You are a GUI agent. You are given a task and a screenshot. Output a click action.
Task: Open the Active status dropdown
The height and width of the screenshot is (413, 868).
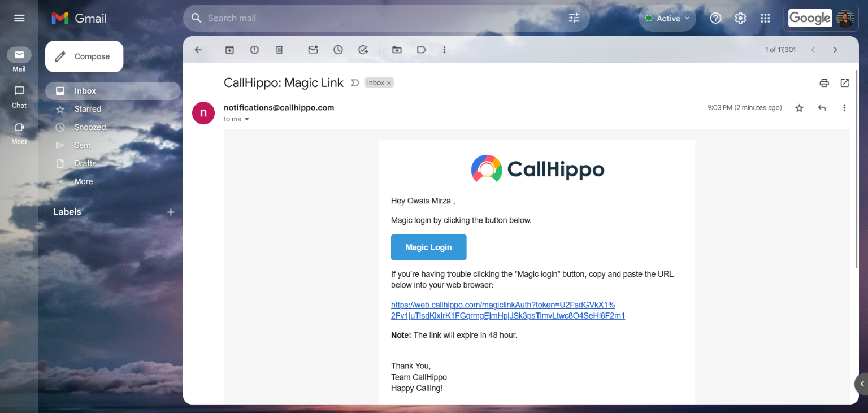[x=667, y=18]
